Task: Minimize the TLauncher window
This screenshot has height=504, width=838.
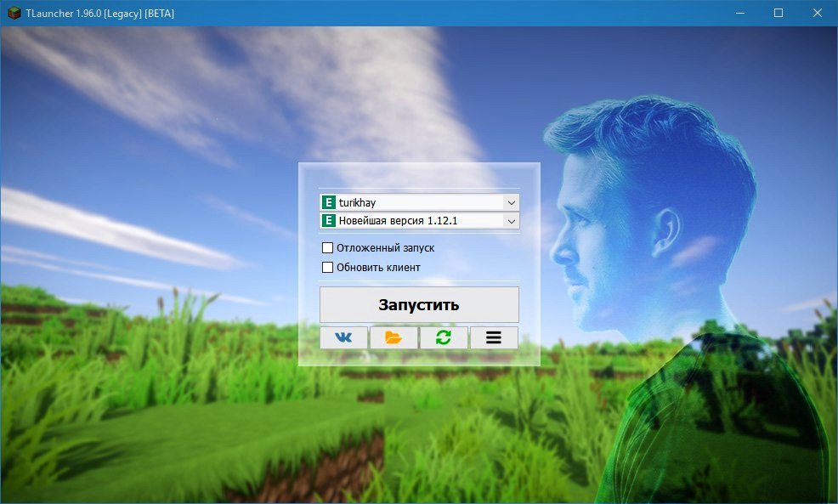Action: pyautogui.click(x=740, y=13)
